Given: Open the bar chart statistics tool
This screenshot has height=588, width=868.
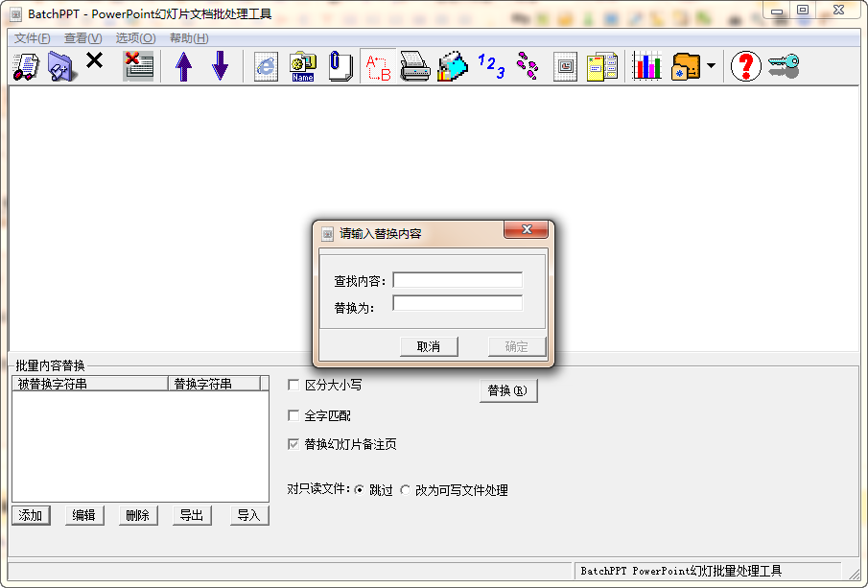Looking at the screenshot, I should [647, 66].
